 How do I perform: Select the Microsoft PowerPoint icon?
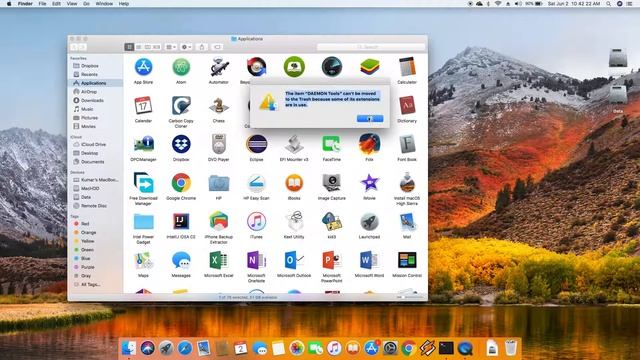pos(331,260)
